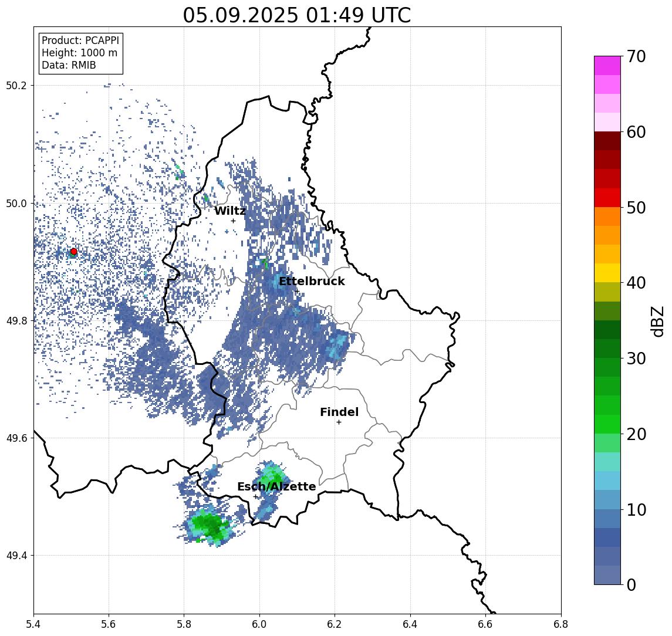Click the colorbar tick label 70
The width and height of the screenshot is (672, 636).
click(636, 56)
